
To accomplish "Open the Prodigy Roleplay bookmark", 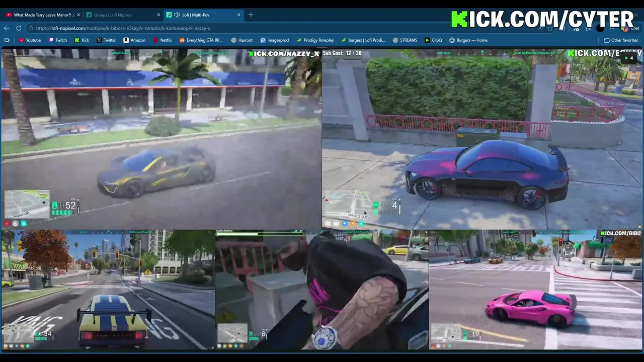I will tap(315, 40).
